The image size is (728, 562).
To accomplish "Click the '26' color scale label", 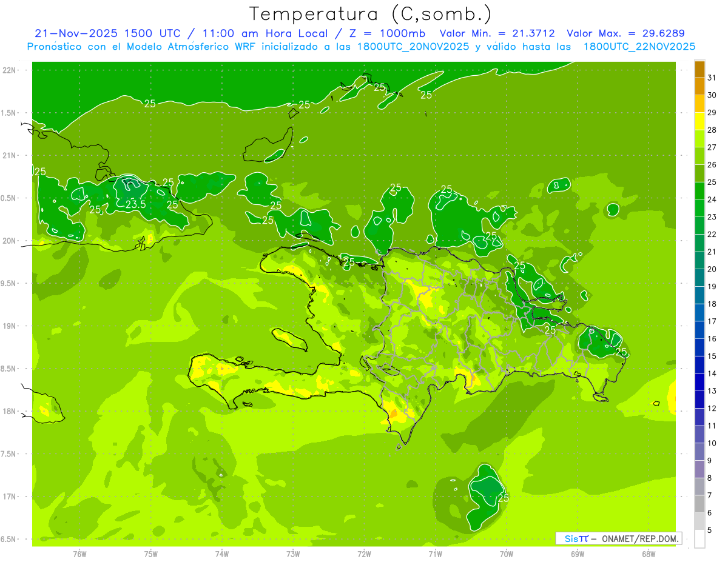I will pyautogui.click(x=712, y=164).
